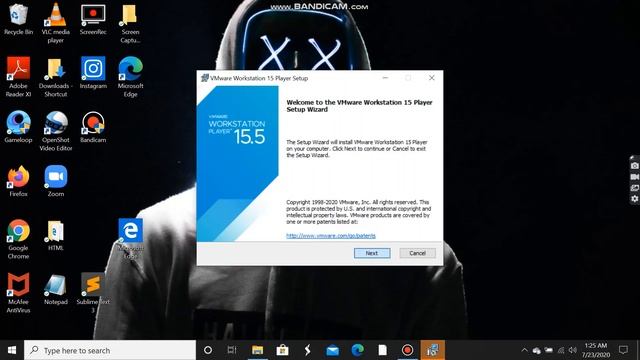Open Task View on the taskbar

[232, 350]
